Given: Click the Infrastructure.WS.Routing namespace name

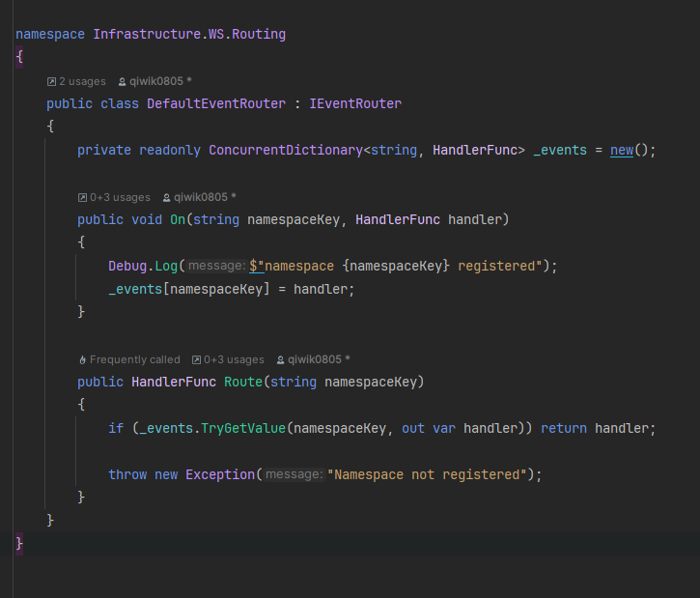Looking at the screenshot, I should coord(189,35).
